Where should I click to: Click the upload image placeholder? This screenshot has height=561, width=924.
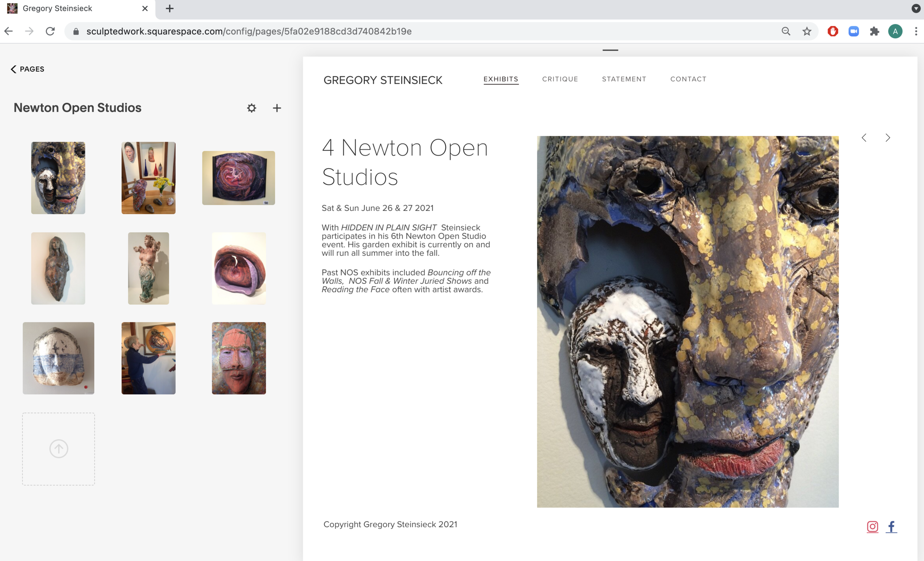(58, 449)
